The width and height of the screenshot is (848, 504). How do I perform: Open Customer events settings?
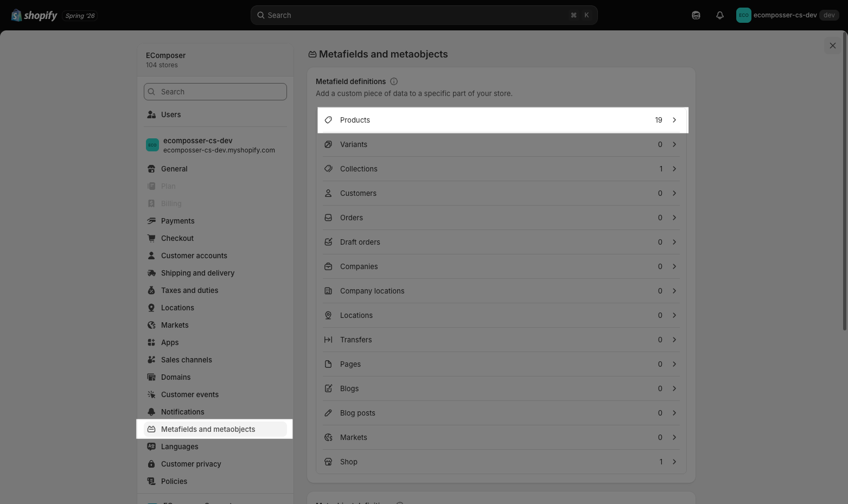215,394
